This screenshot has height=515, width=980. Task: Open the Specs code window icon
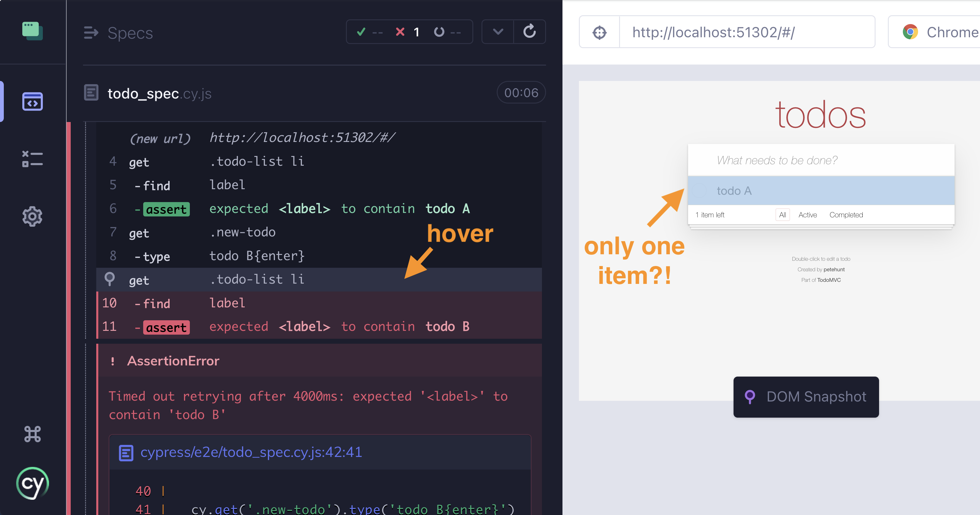[x=32, y=101]
